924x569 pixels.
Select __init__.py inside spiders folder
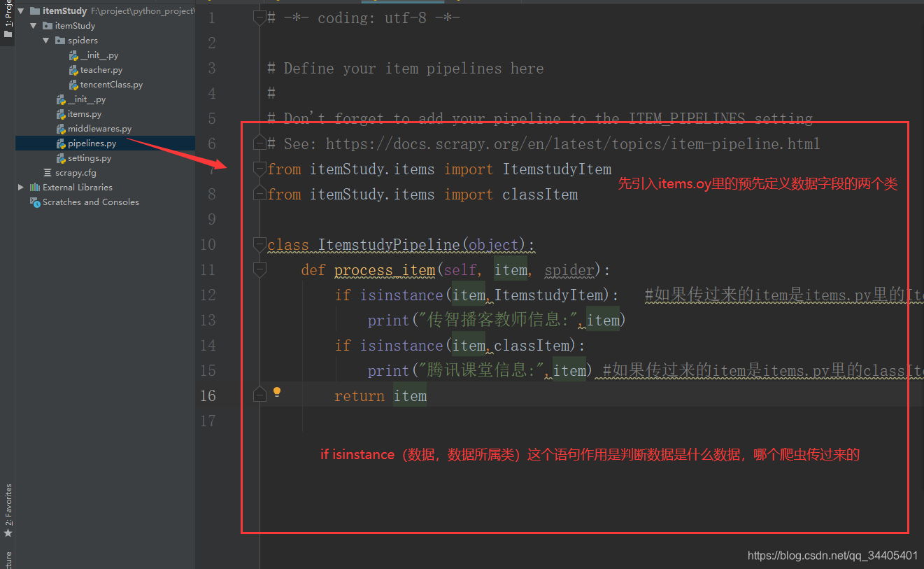point(99,55)
